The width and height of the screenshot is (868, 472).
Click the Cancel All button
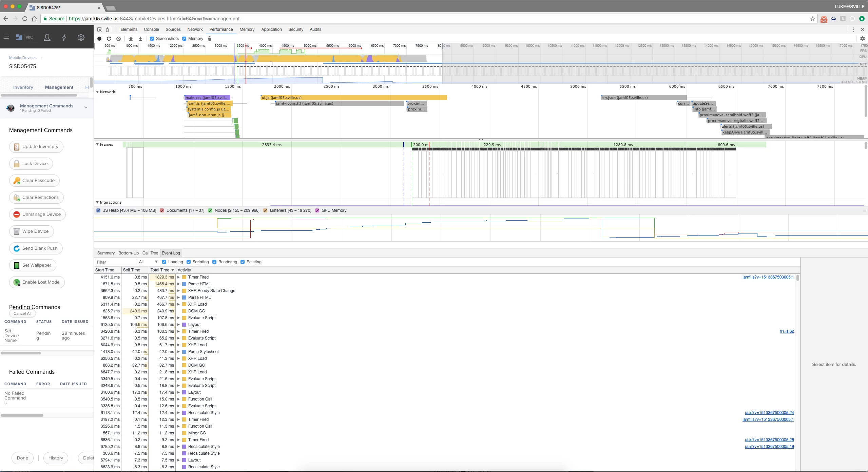(22, 313)
